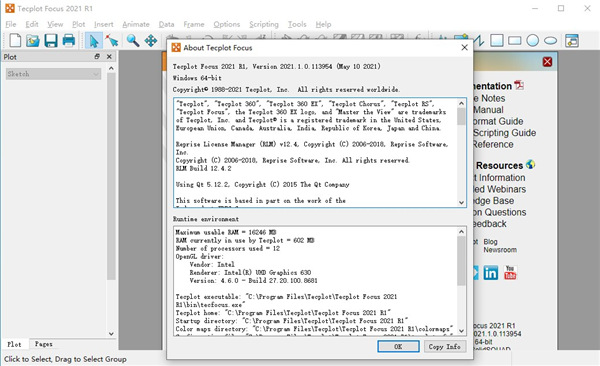Open the Frame menu

pyautogui.click(x=194, y=24)
